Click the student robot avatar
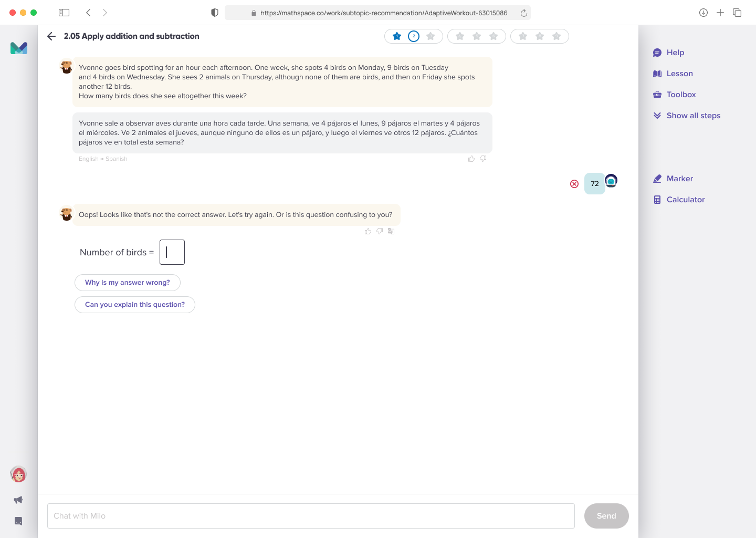756x538 pixels. [611, 181]
